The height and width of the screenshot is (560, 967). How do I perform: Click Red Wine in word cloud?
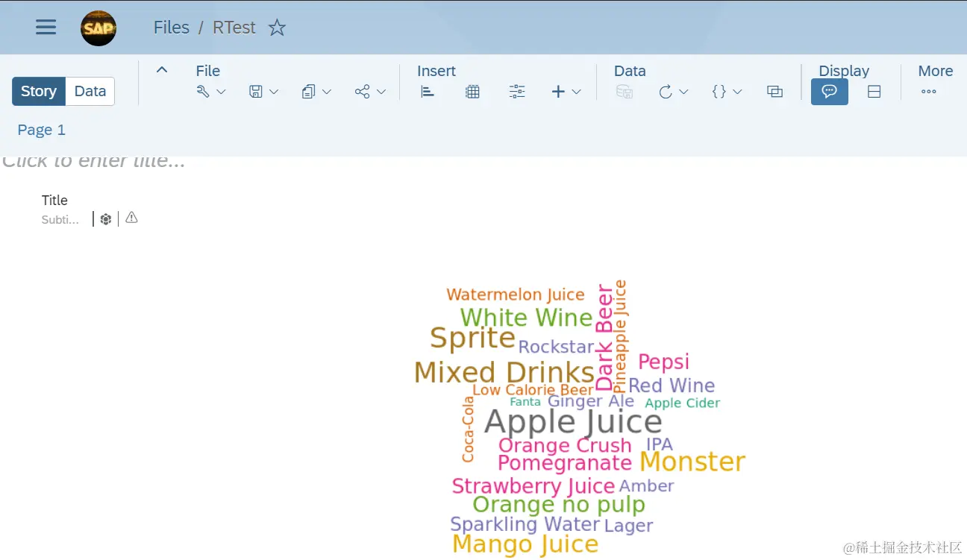pyautogui.click(x=672, y=386)
